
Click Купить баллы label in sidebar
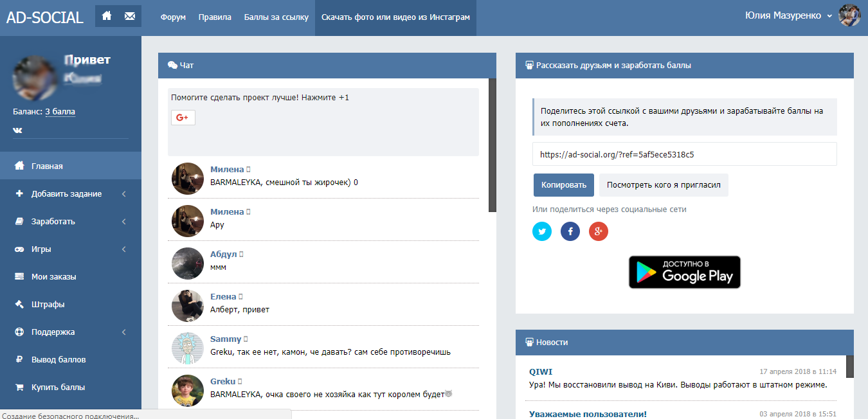coord(58,388)
